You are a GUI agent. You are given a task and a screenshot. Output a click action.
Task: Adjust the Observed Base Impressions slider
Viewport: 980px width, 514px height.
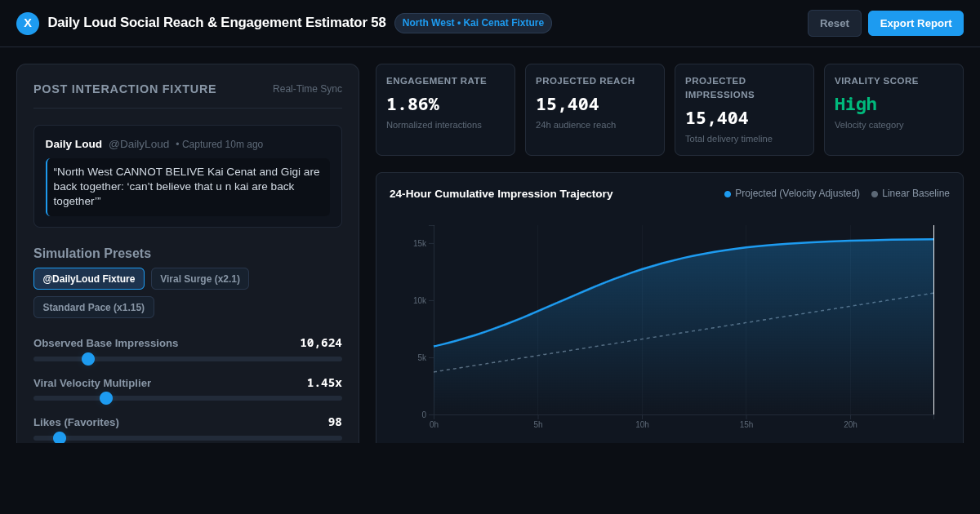click(188, 359)
